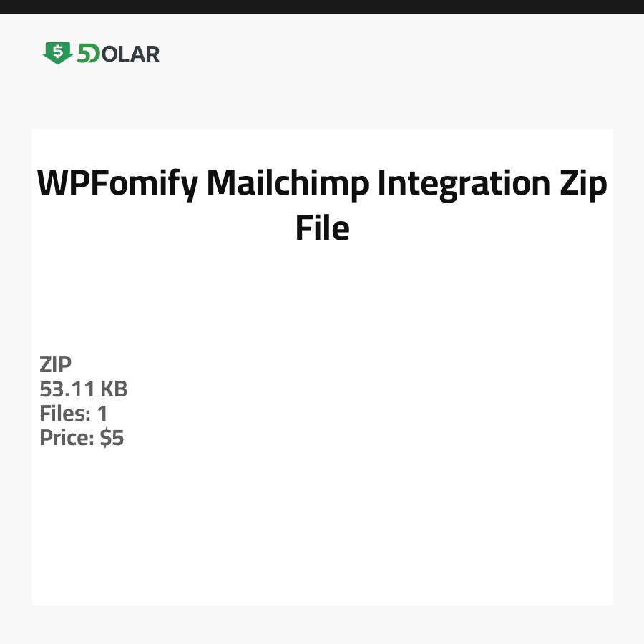Click the $5 price amount
Image resolution: width=644 pixels, height=644 pixels.
click(x=112, y=438)
